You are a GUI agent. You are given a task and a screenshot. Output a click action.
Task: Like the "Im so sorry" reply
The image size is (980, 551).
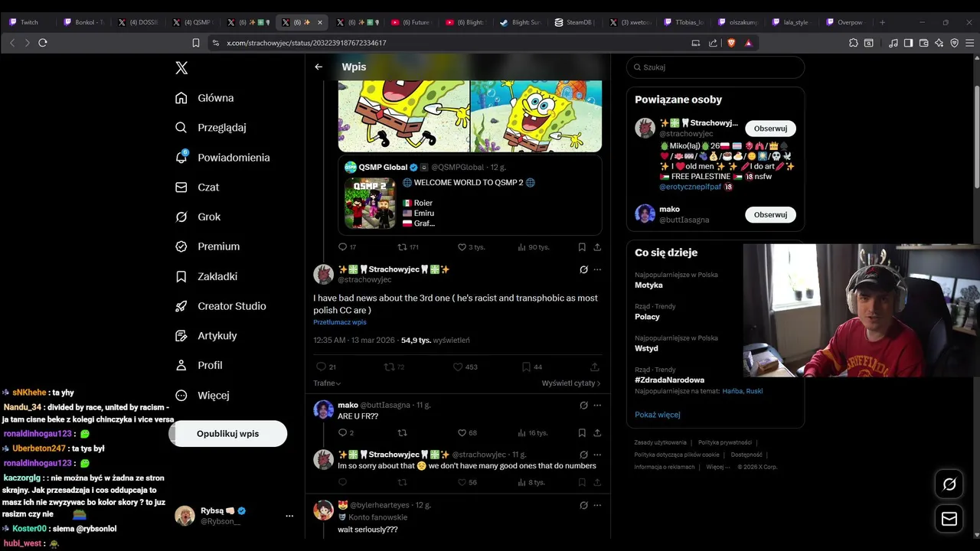[x=467, y=482]
